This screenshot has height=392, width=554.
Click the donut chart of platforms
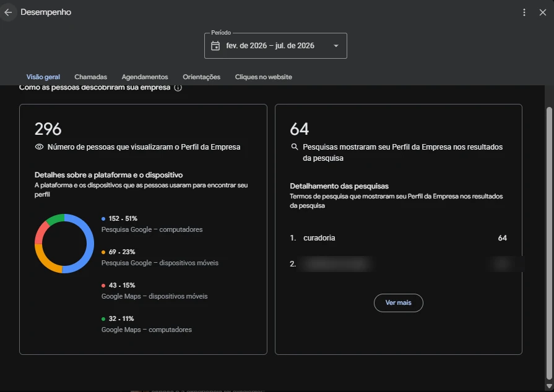pyautogui.click(x=64, y=244)
